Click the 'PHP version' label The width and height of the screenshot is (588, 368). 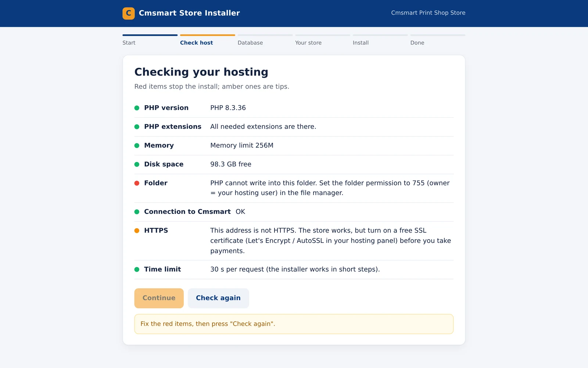click(166, 108)
